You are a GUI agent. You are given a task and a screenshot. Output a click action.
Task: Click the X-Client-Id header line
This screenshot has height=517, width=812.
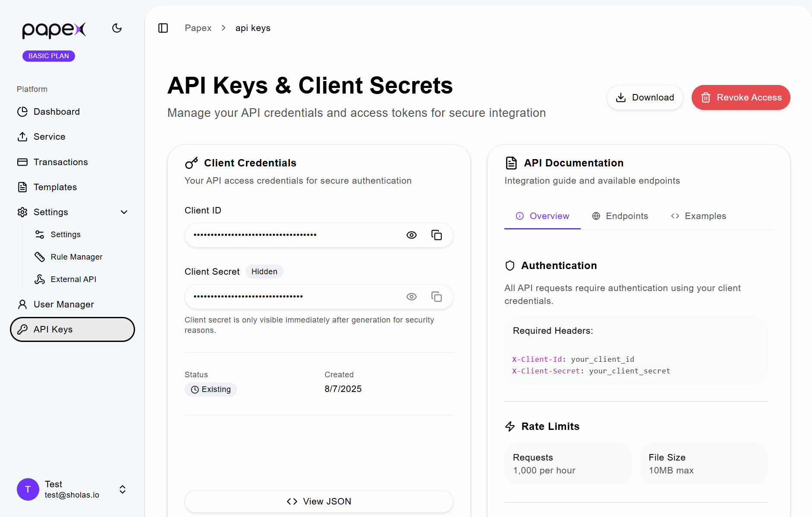(x=573, y=359)
